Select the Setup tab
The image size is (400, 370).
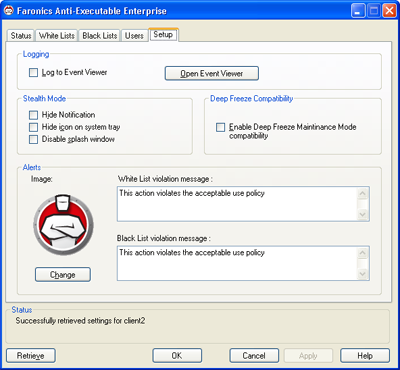click(x=163, y=35)
